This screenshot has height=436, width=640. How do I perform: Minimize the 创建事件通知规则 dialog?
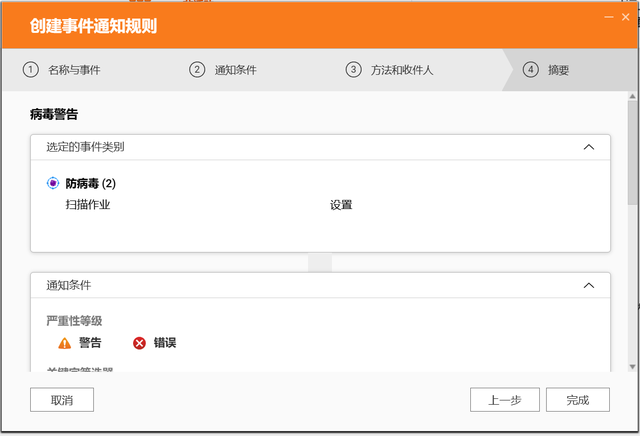tap(609, 17)
